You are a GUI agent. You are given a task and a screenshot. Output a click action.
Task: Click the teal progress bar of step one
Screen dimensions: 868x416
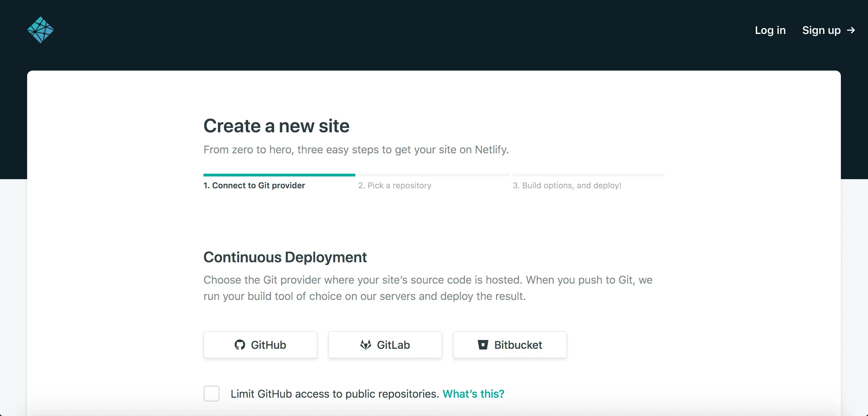(x=279, y=175)
